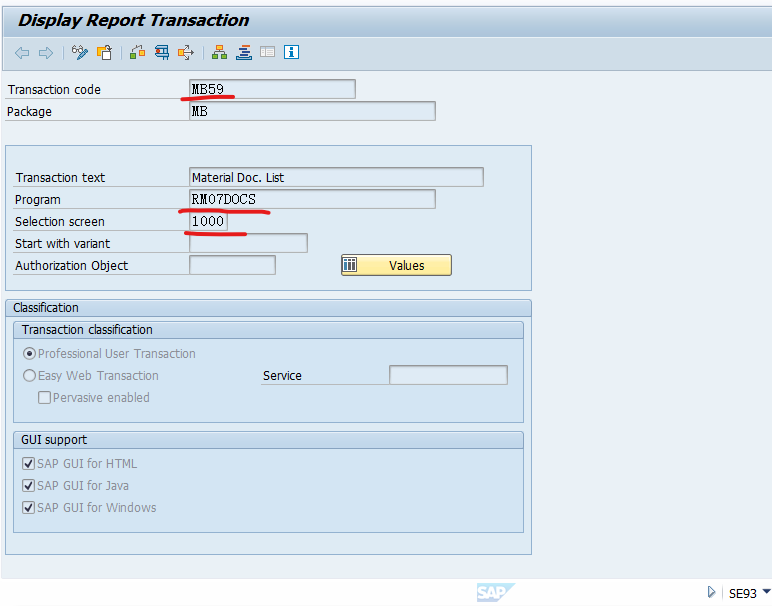The height and width of the screenshot is (606, 772).
Task: Click the where-used list icon
Action: tap(186, 52)
